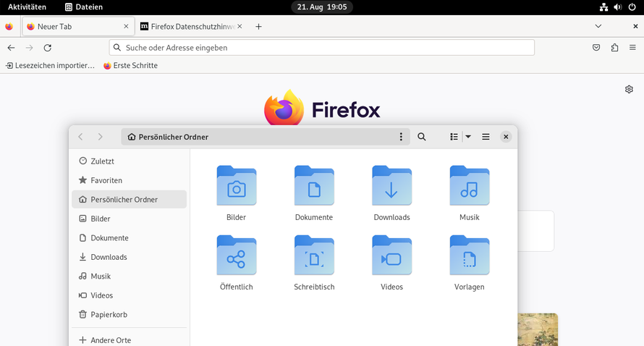Open the file manager hamburger menu
644x346 pixels.
click(x=486, y=137)
